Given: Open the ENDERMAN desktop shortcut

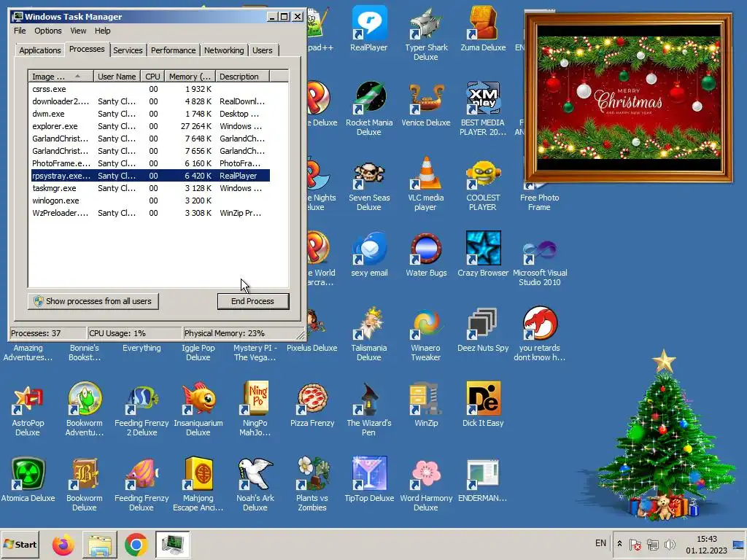Looking at the screenshot, I should tap(483, 480).
